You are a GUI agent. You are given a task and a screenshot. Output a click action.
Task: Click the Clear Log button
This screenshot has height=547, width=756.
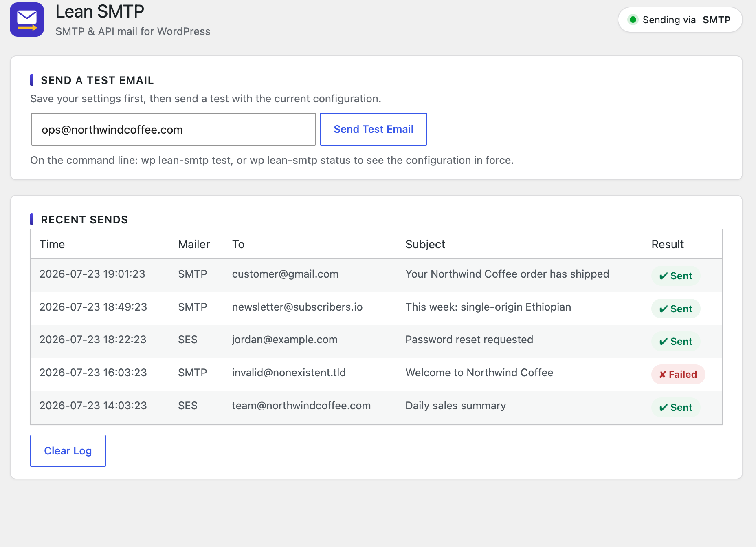(x=68, y=451)
